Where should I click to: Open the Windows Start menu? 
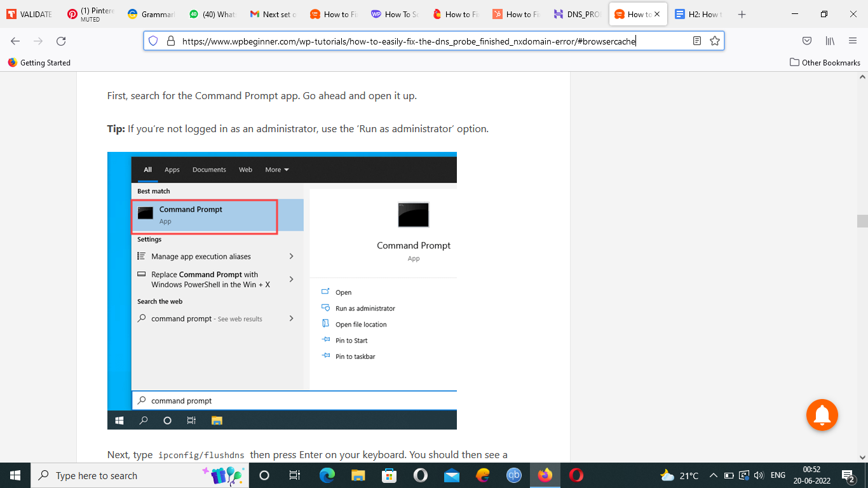coord(15,475)
